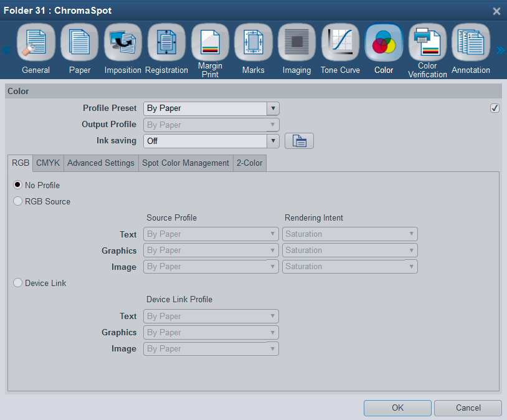The image size is (507, 420).
Task: Select the Device Link radio button
Action: click(17, 283)
